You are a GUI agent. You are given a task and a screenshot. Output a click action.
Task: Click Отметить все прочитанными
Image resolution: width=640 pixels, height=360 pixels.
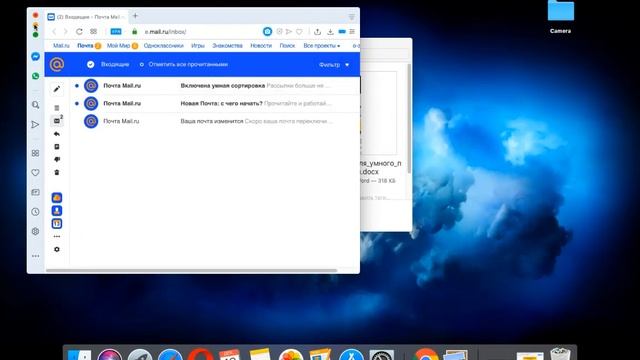coord(188,64)
